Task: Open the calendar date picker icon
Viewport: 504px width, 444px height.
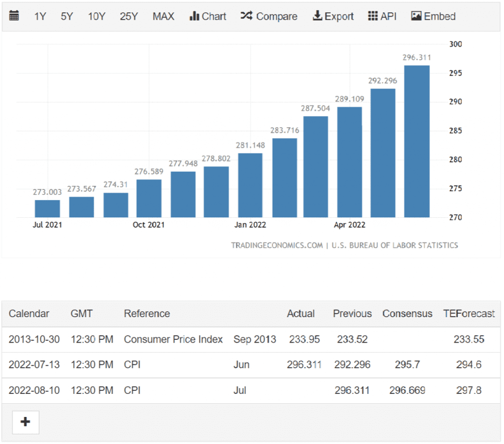Action: (x=14, y=15)
